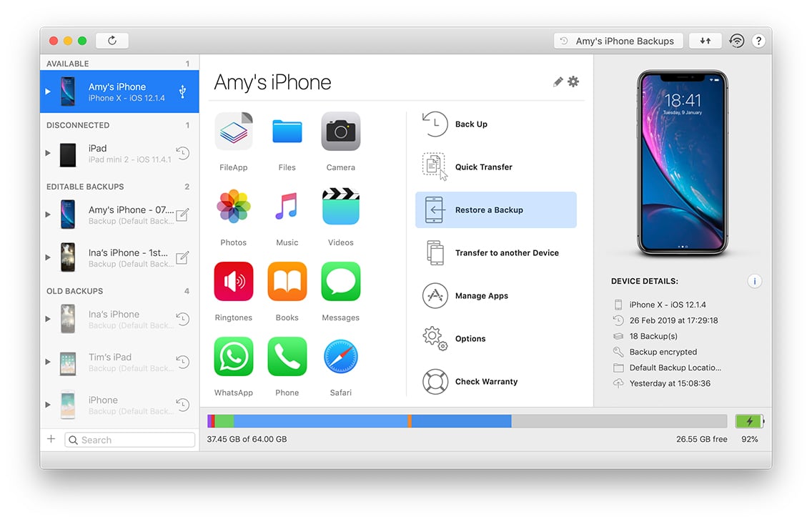Click history icon on the old Ina's iPhone backup
Image resolution: width=812 pixels, height=522 pixels.
tap(183, 319)
